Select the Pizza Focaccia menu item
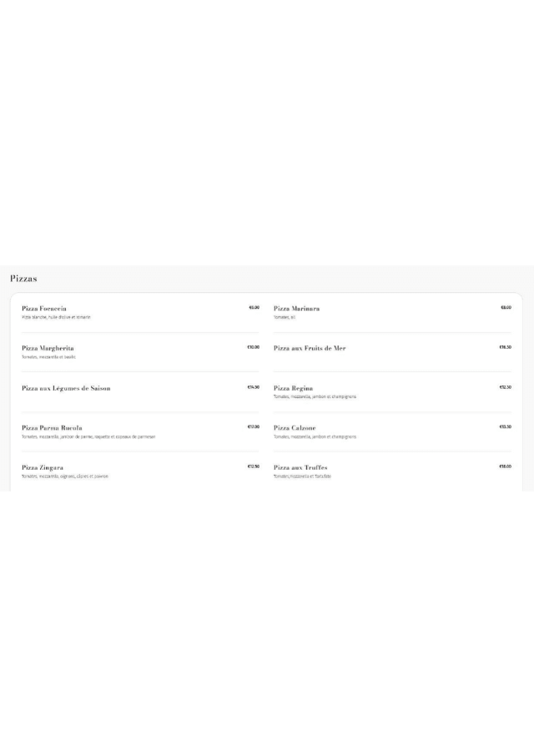Screen dimensions: 534x756 (x=44, y=309)
